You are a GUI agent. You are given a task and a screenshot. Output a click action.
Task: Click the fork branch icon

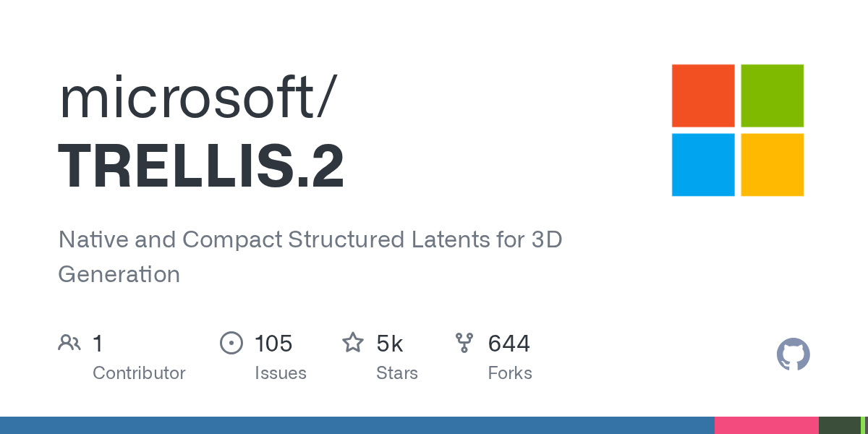(464, 343)
